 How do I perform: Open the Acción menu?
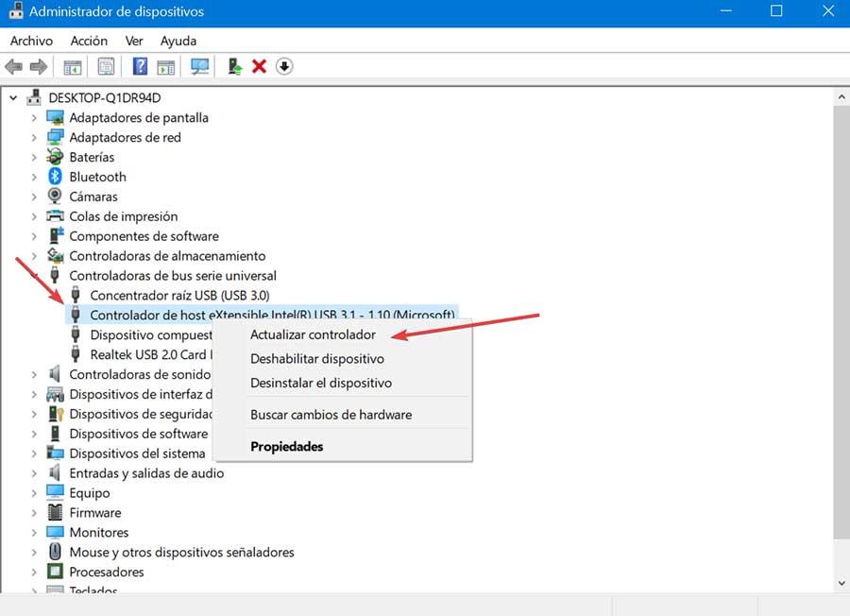pyautogui.click(x=89, y=41)
